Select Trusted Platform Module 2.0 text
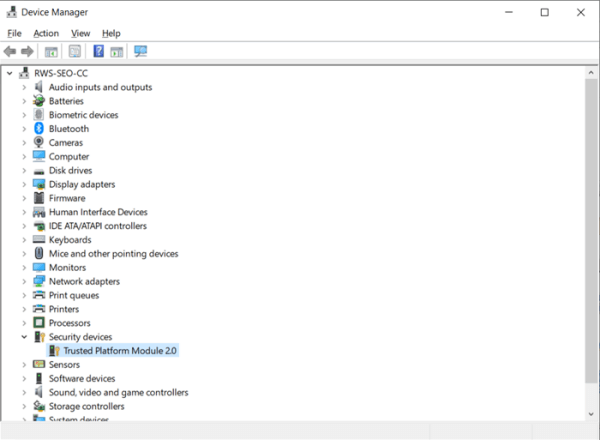Image resolution: width=600 pixels, height=440 pixels. coord(120,350)
